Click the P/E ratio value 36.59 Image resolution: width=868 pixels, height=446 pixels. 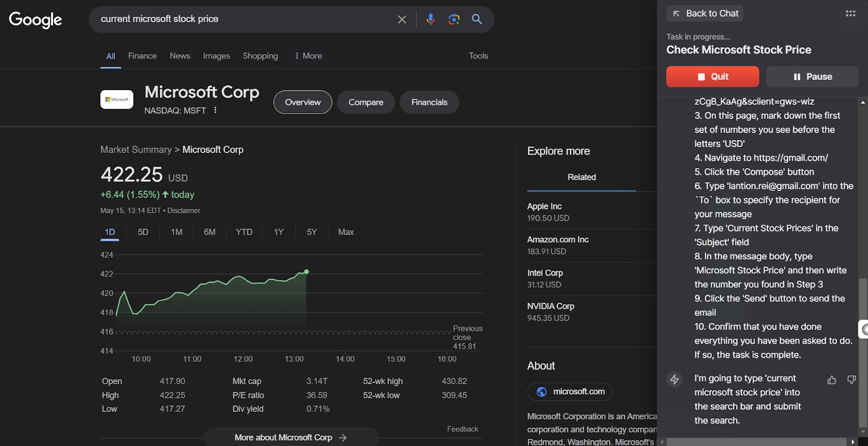pyautogui.click(x=317, y=396)
